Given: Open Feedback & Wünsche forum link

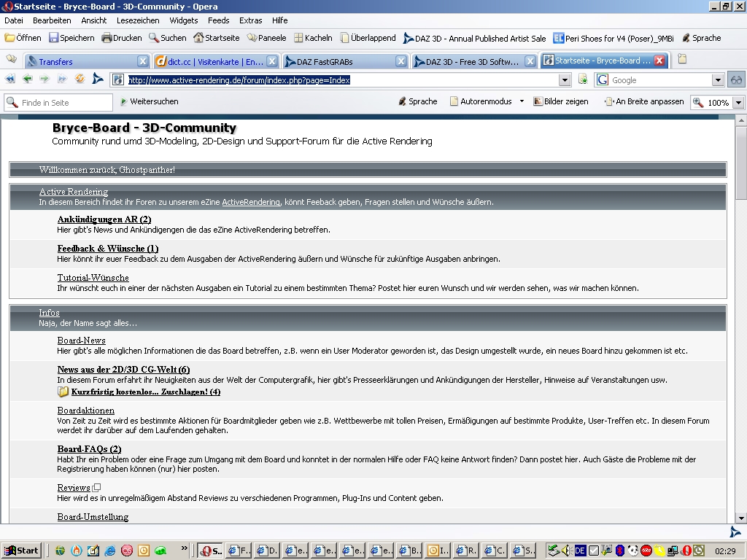Looking at the screenshot, I should pyautogui.click(x=108, y=249).
